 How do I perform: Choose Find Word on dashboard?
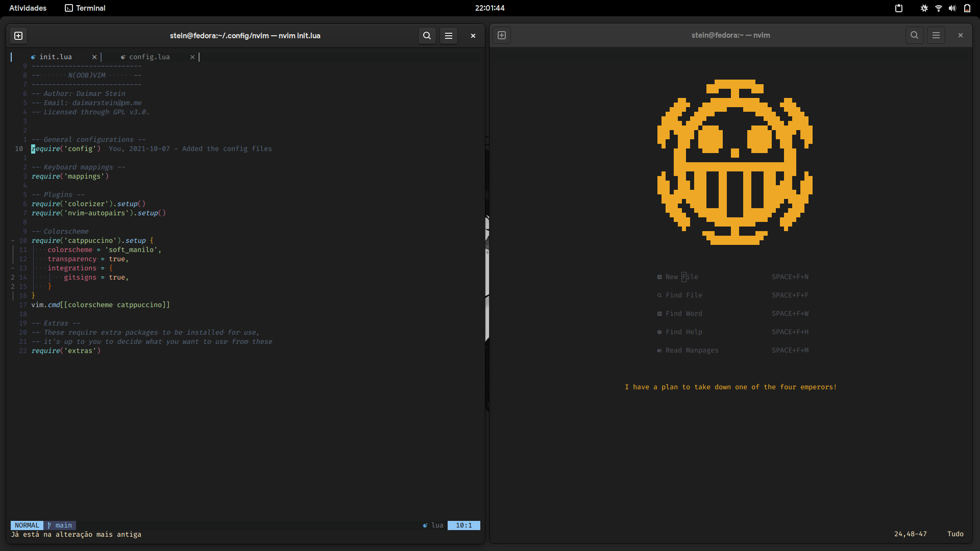coord(683,314)
